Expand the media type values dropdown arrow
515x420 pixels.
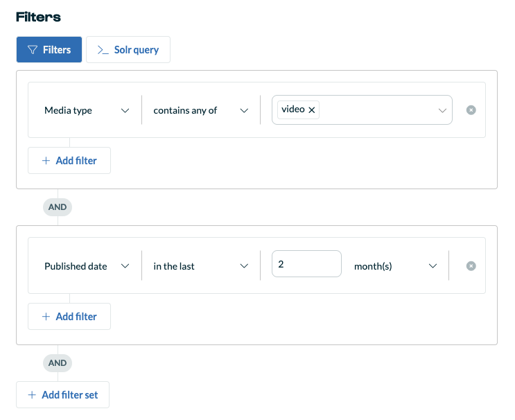point(442,111)
